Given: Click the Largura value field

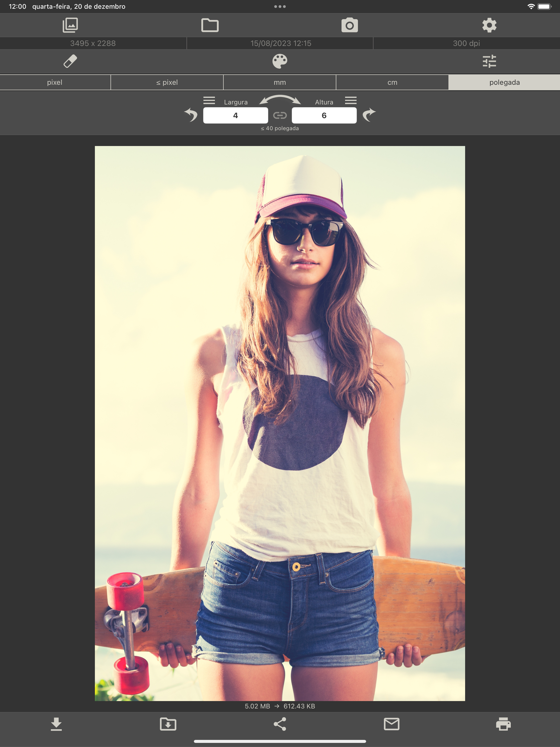Looking at the screenshot, I should point(235,115).
